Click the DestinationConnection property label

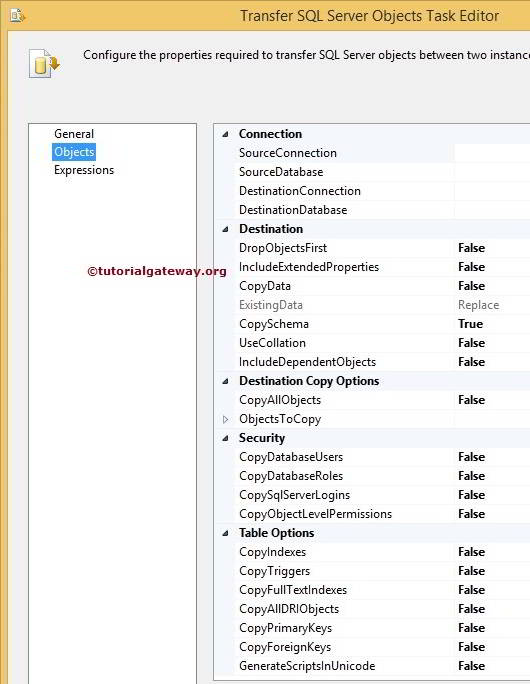click(x=300, y=191)
